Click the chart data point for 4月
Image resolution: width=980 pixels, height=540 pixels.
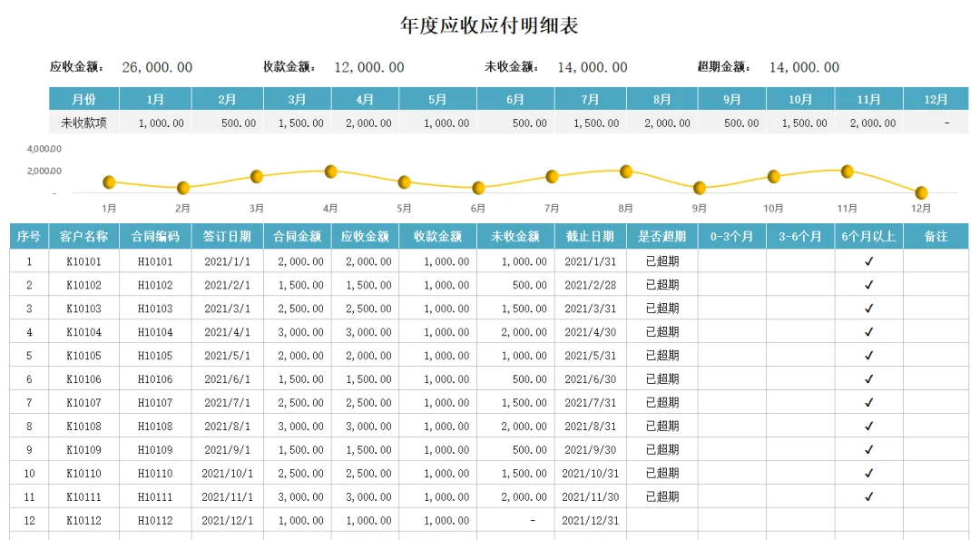pyautogui.click(x=331, y=172)
